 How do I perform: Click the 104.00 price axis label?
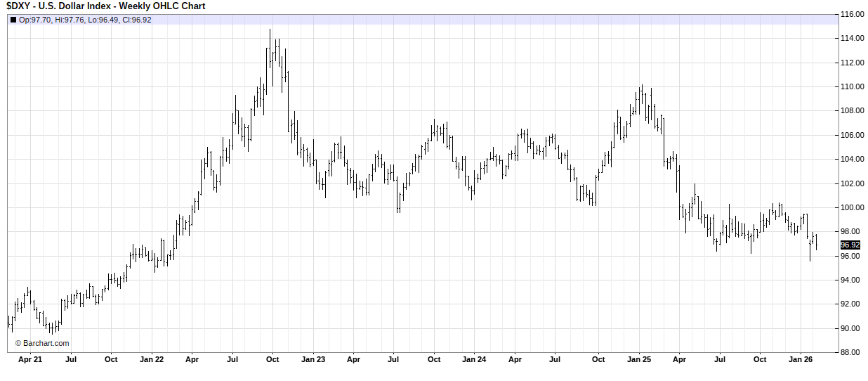pyautogui.click(x=853, y=159)
